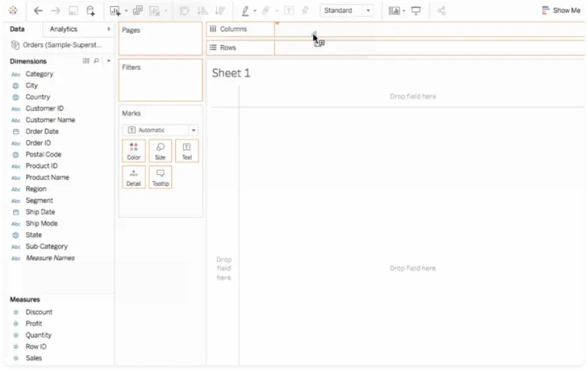Open the Standard fit dropdown

[x=346, y=10]
